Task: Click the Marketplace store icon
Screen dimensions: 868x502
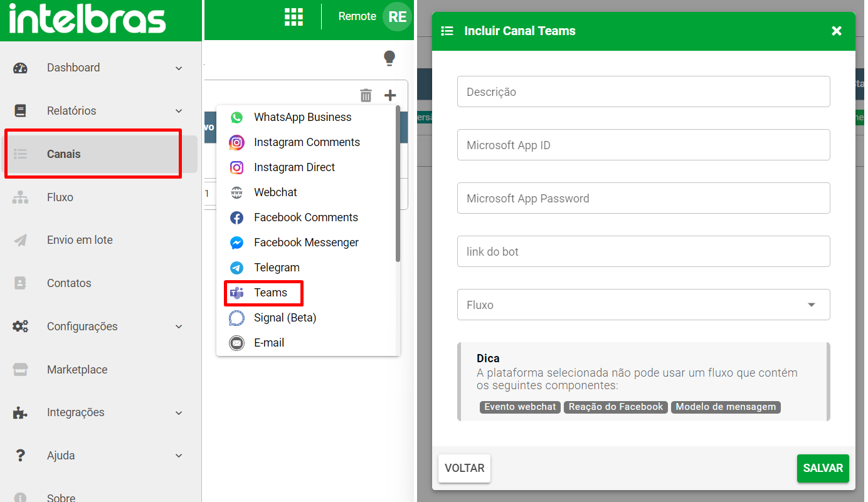Action: (x=21, y=370)
